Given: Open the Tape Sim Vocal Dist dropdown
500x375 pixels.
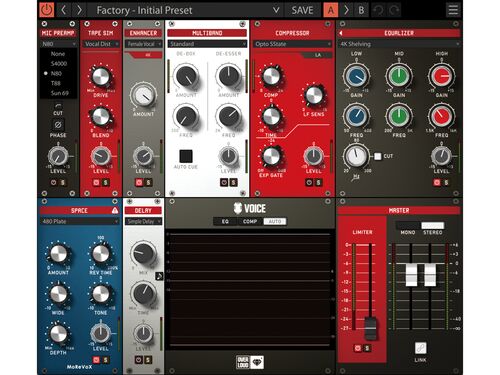Looking at the screenshot, I should (x=101, y=44).
